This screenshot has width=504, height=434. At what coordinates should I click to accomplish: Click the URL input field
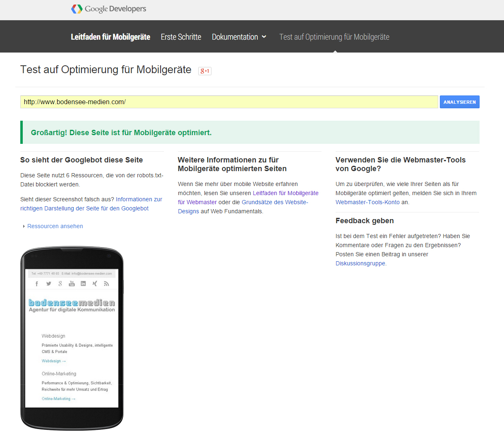point(229,102)
